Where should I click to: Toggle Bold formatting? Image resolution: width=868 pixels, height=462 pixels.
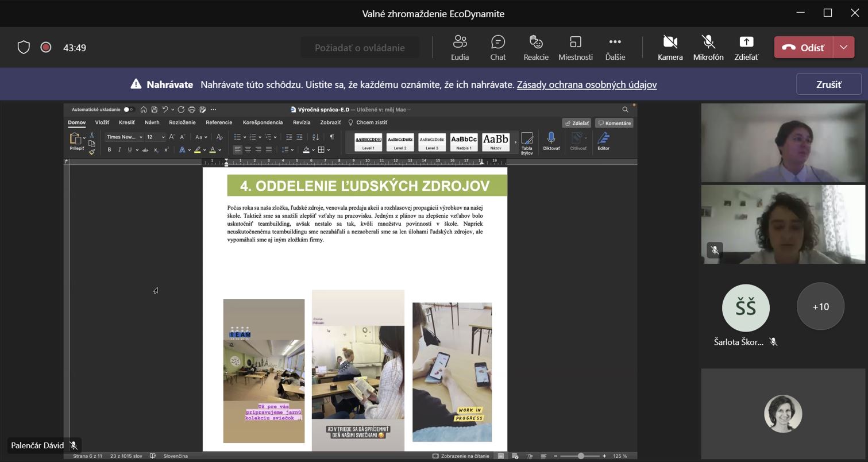(109, 149)
